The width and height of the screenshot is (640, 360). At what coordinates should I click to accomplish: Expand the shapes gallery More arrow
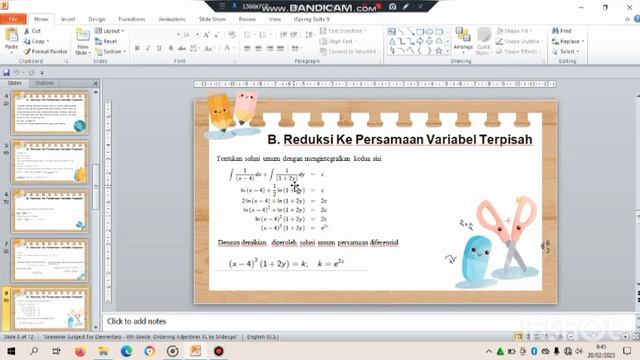[447, 51]
